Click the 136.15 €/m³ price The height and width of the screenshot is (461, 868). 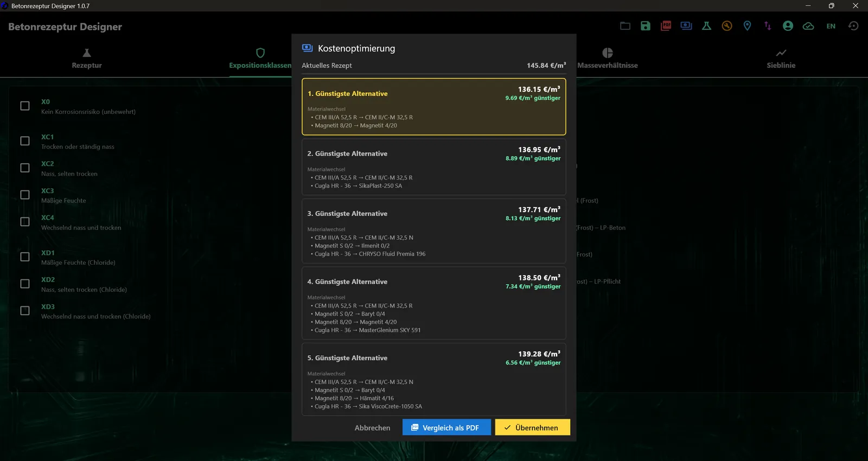pos(539,89)
